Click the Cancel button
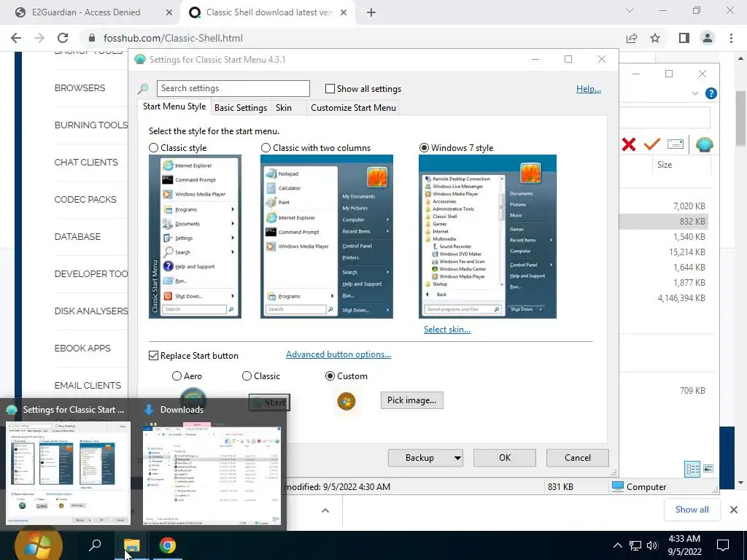Screen dimensions: 747x560 578,458
